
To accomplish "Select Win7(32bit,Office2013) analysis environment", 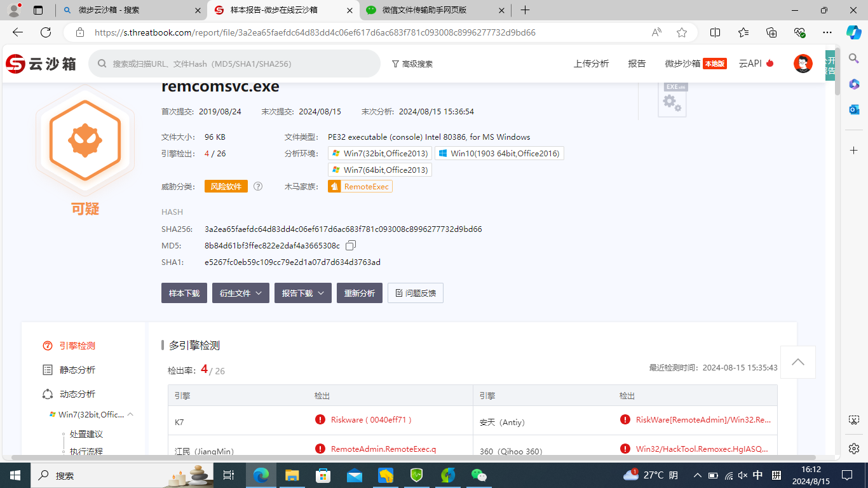I will click(380, 153).
